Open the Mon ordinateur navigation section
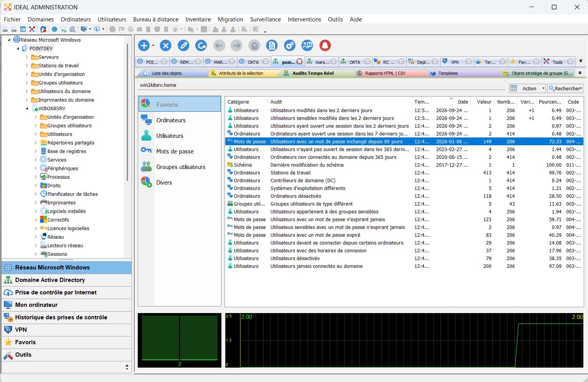The height and width of the screenshot is (382, 588). click(x=67, y=305)
